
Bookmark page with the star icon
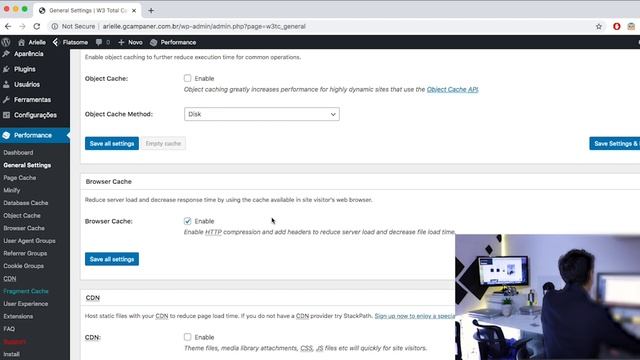[599, 27]
